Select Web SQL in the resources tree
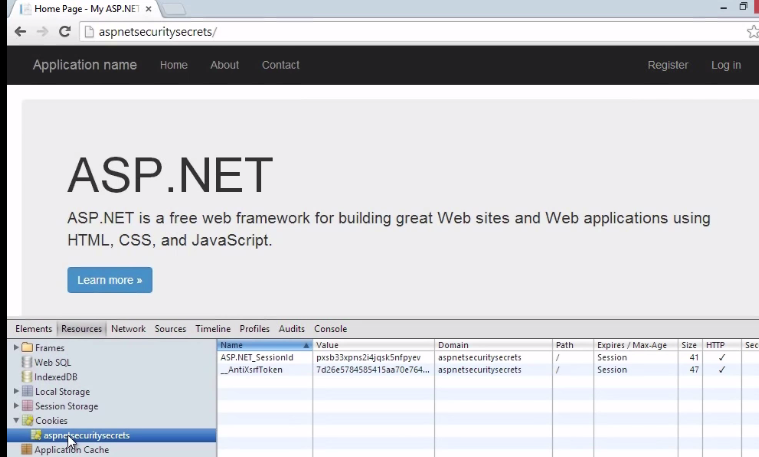The height and width of the screenshot is (457, 759). [53, 362]
